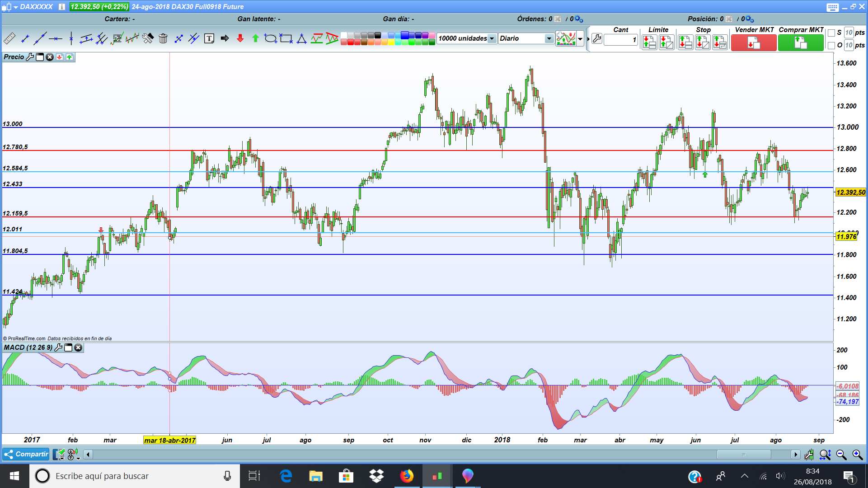Select the rectangle drawing tool
The height and width of the screenshot is (488, 868).
click(x=286, y=39)
